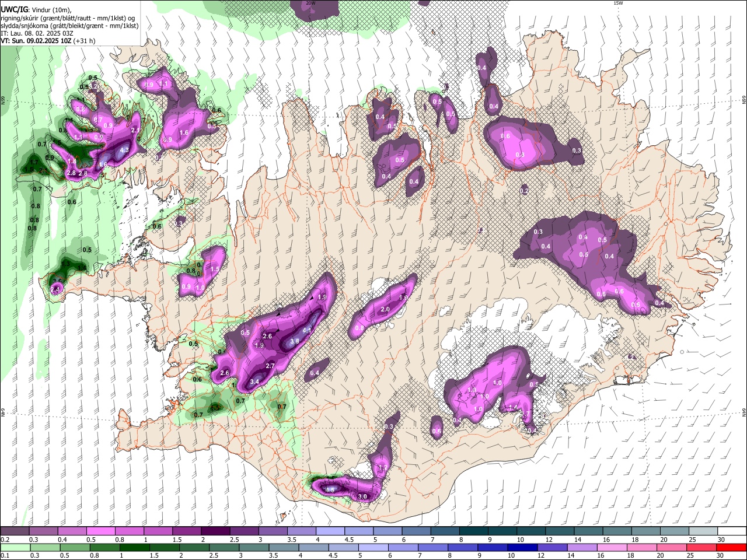Click the UWC/IG title in the header
The height and width of the screenshot is (560, 747).
tap(13, 10)
